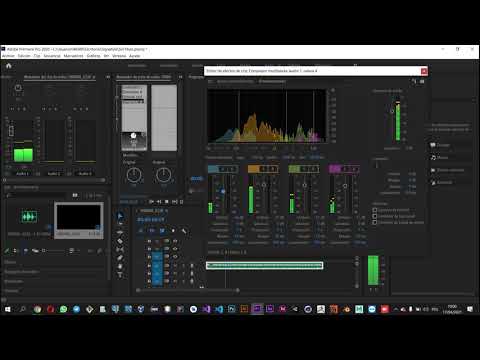Screen dimensions: 480x360
Task: Open the Project panel sort icons menu
Action: pyautogui.click(x=72, y=251)
